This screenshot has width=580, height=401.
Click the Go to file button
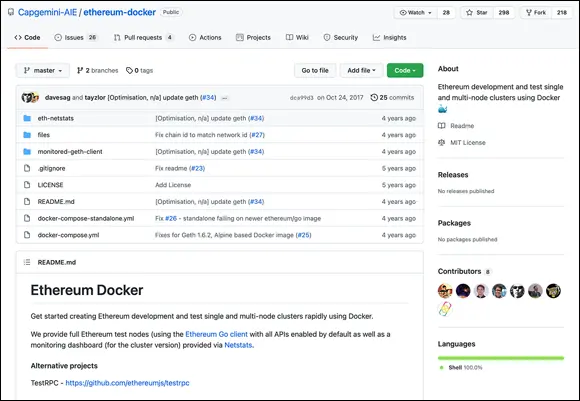(x=315, y=70)
